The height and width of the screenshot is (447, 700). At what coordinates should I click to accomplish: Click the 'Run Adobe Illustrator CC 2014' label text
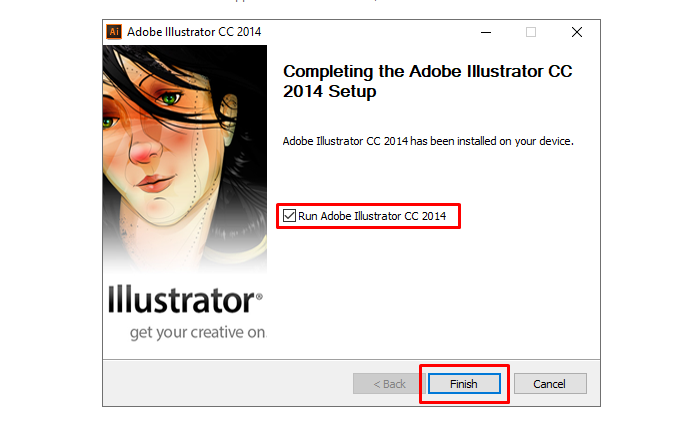pos(372,215)
